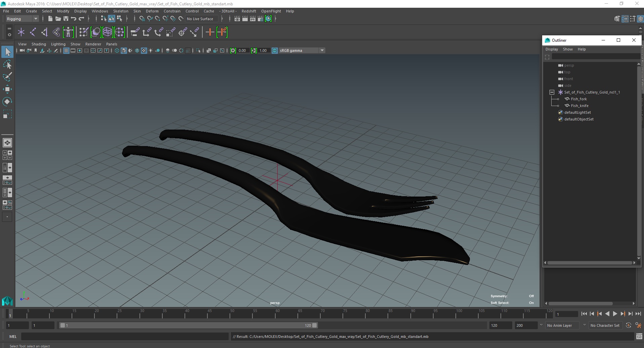Screen dimensions: 644x348
Task: Activate the Scale tool
Action: point(7,114)
